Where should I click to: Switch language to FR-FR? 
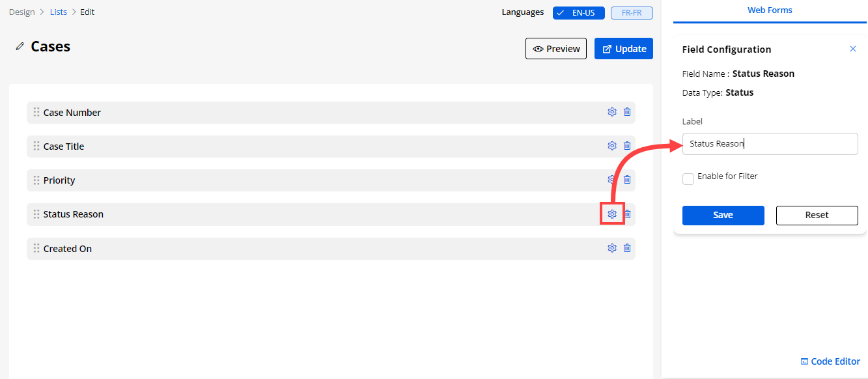(x=632, y=13)
